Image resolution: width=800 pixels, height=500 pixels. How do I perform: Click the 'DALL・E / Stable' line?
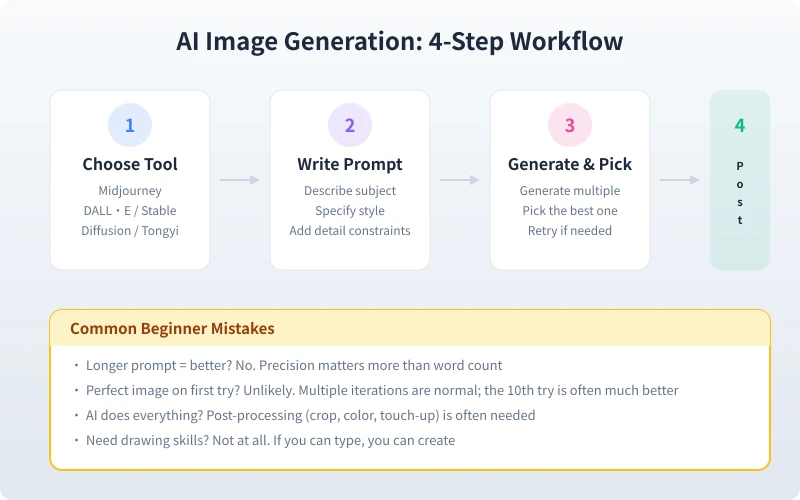coord(130,211)
